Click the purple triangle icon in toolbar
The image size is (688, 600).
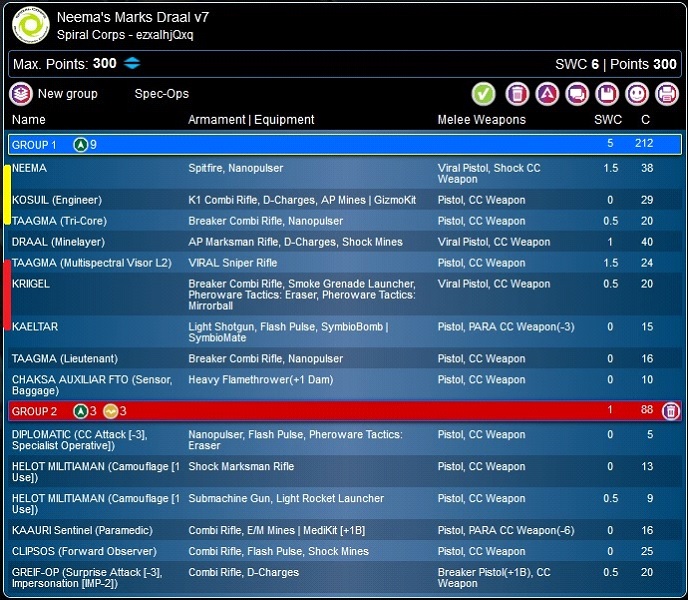point(546,94)
